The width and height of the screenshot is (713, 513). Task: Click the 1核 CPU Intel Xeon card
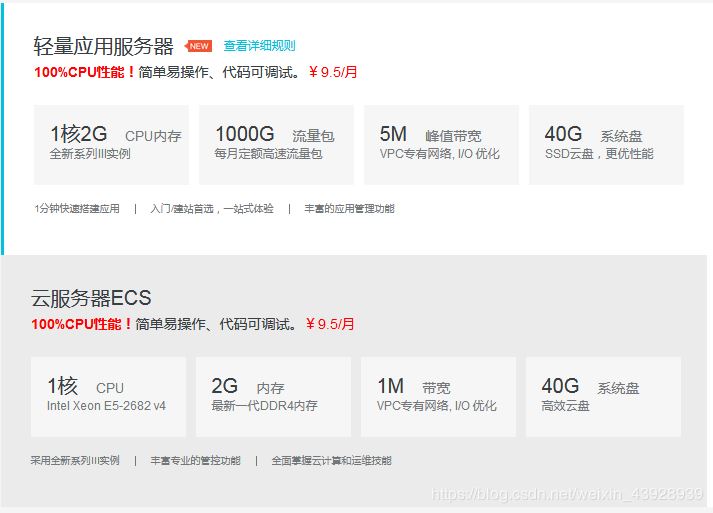[108, 397]
